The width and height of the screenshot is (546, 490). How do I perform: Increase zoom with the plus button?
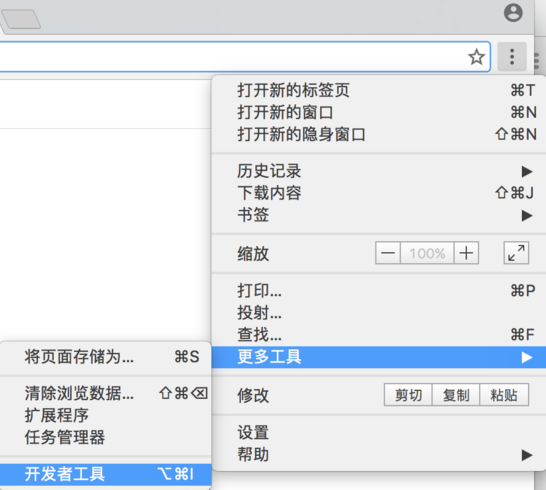coord(466,253)
